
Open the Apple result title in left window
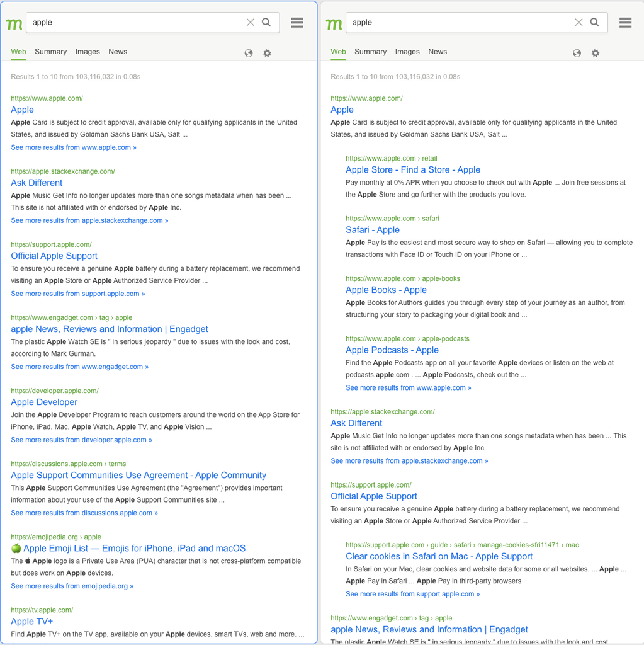pyautogui.click(x=22, y=110)
